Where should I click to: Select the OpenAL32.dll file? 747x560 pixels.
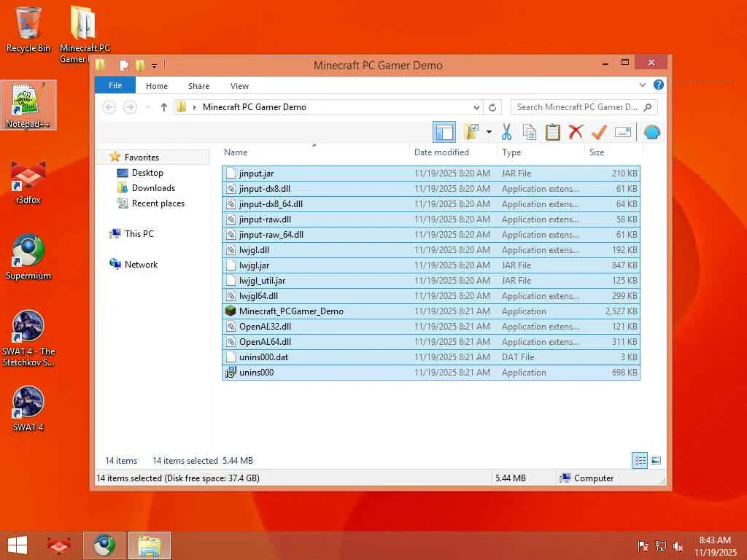pyautogui.click(x=431, y=326)
